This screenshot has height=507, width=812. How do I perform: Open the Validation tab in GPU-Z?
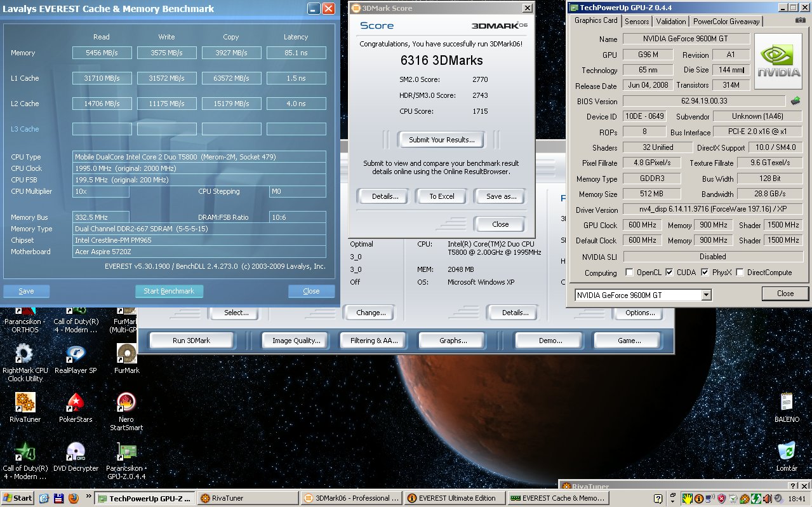pos(670,21)
